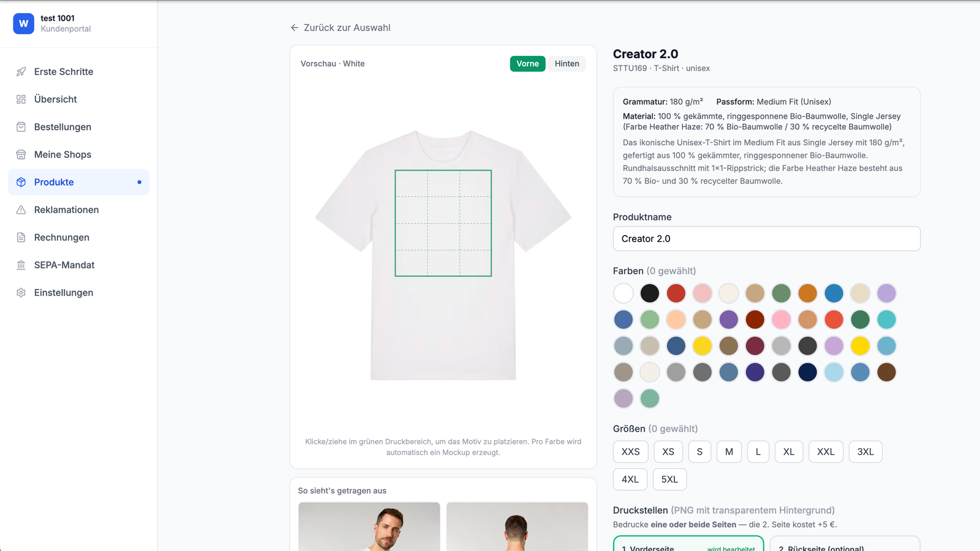
Task: Select the Meine Shops storefront icon
Action: [x=21, y=154]
